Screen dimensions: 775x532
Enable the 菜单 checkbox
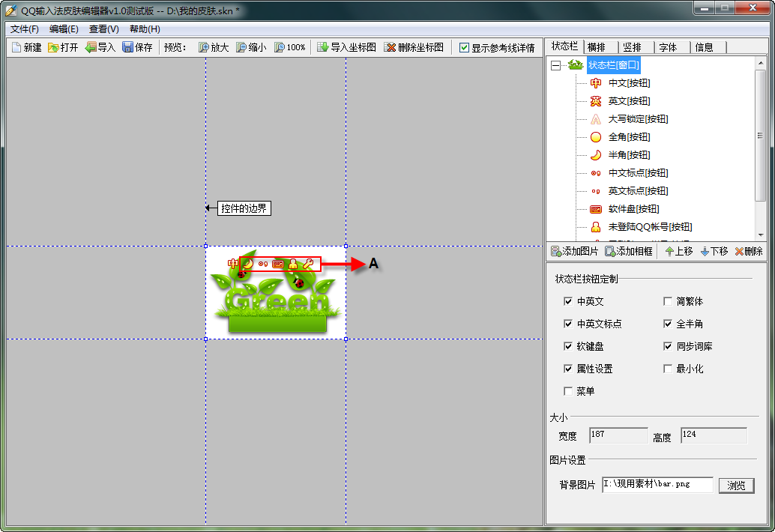click(x=568, y=391)
